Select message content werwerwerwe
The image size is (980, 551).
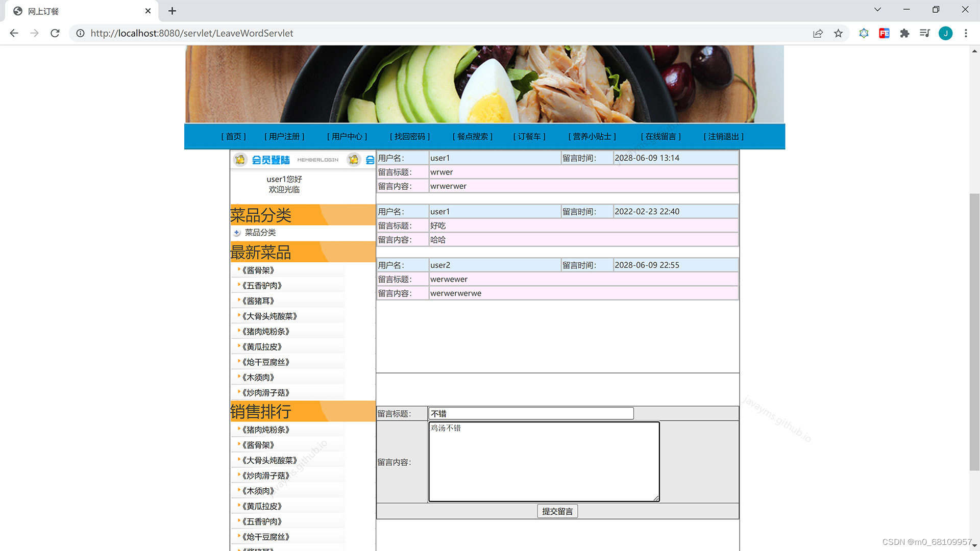(456, 293)
